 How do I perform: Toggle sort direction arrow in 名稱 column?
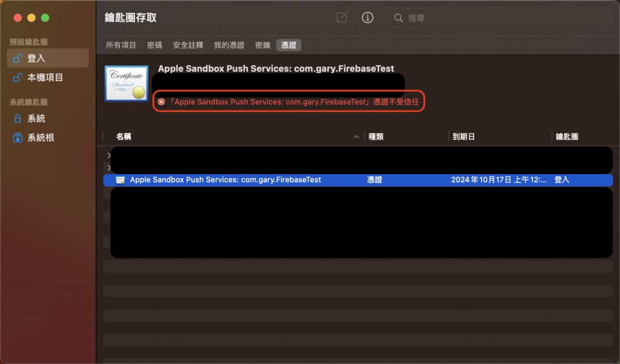[356, 137]
